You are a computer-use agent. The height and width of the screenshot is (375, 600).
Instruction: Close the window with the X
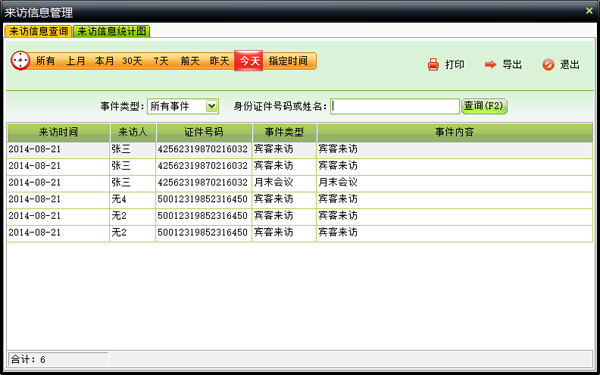(589, 11)
